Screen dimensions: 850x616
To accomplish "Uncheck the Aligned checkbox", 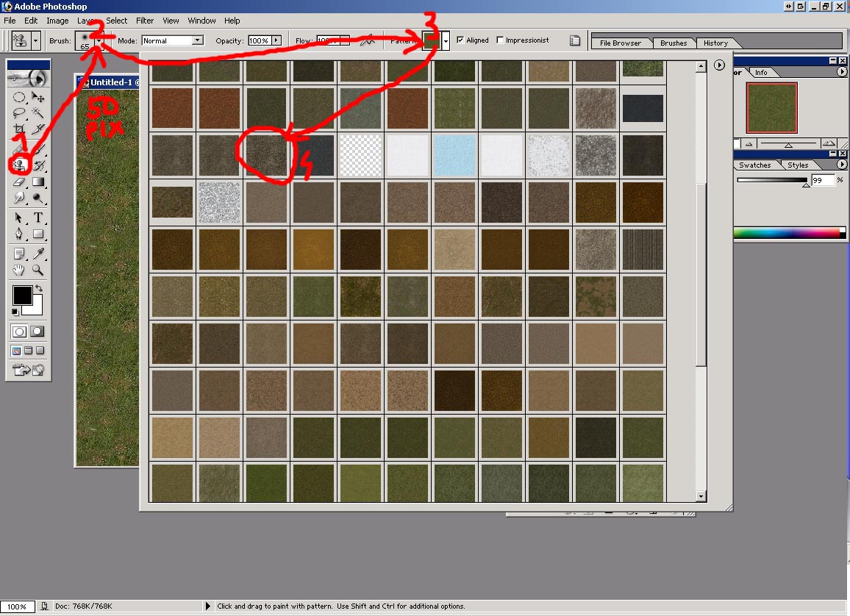I will coord(460,40).
